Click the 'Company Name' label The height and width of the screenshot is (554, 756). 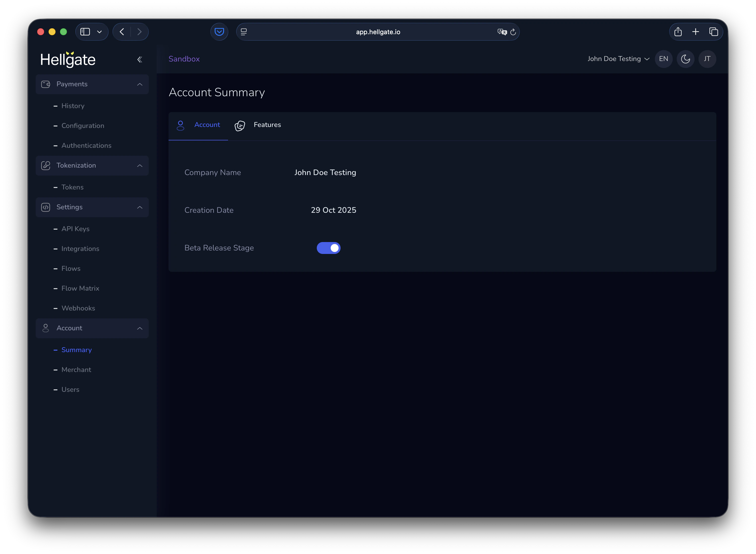point(213,172)
